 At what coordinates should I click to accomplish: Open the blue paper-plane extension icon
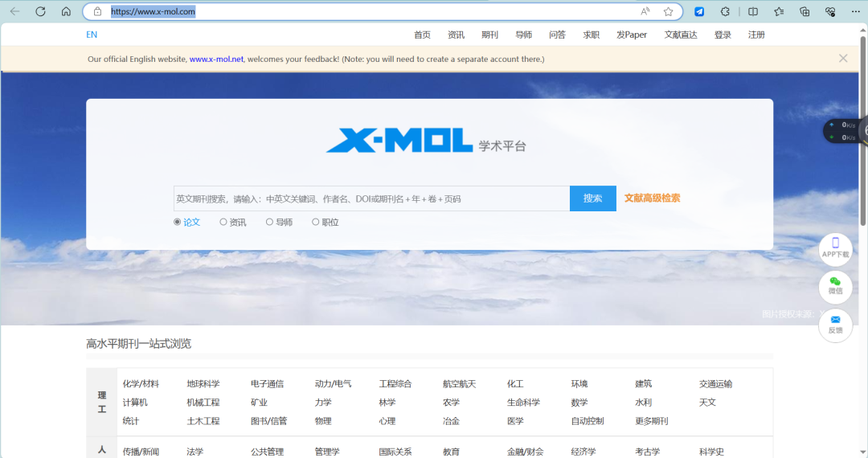[699, 11]
